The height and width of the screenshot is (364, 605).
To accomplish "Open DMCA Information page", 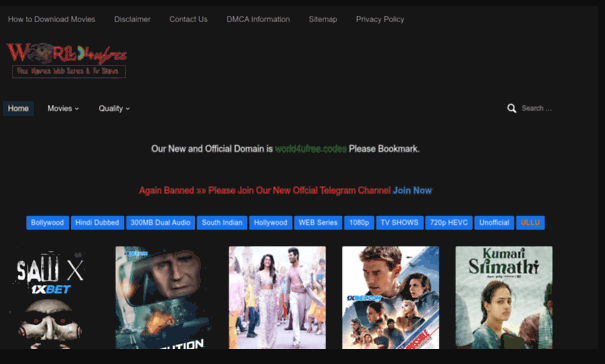I will click(258, 19).
